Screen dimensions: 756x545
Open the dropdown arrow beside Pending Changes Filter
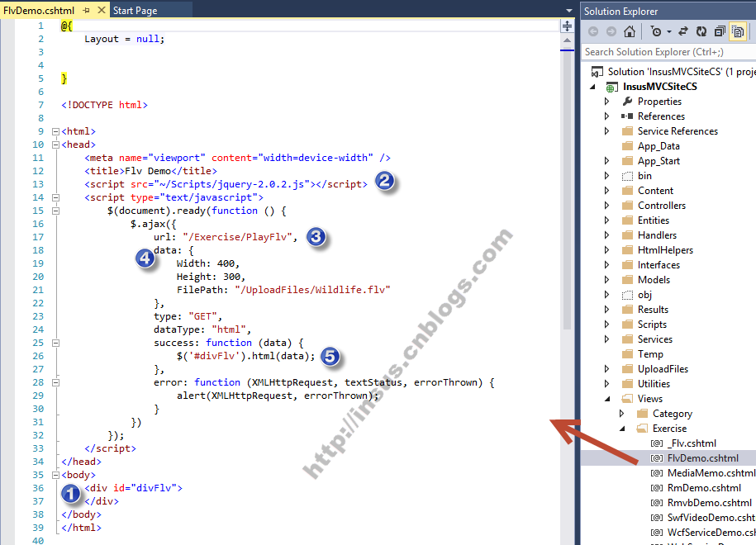coord(669,32)
